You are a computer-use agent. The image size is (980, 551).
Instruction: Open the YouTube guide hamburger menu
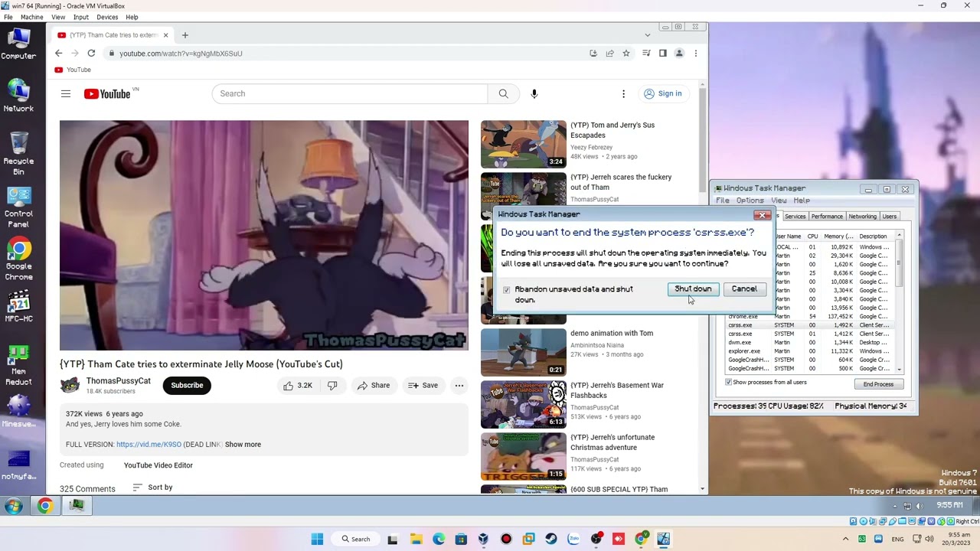click(66, 93)
